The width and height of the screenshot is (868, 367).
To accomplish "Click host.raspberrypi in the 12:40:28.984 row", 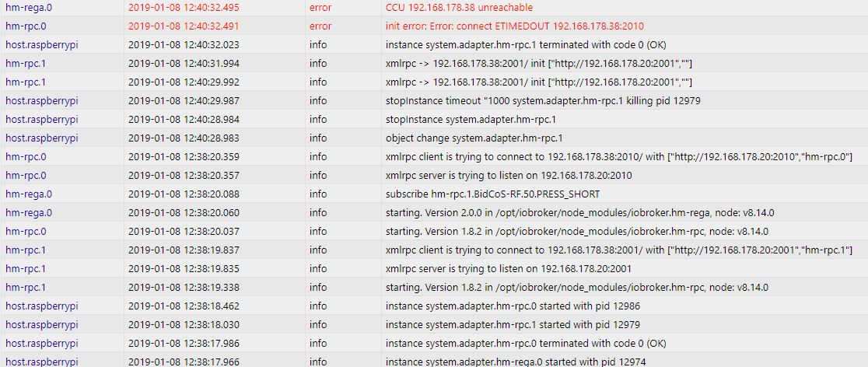I will click(42, 119).
